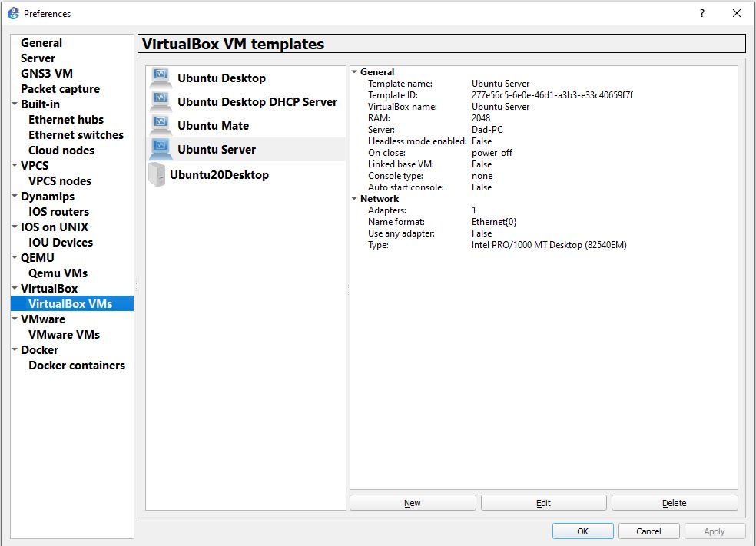Select the Built-in category label
This screenshot has width=756, height=546.
41,104
